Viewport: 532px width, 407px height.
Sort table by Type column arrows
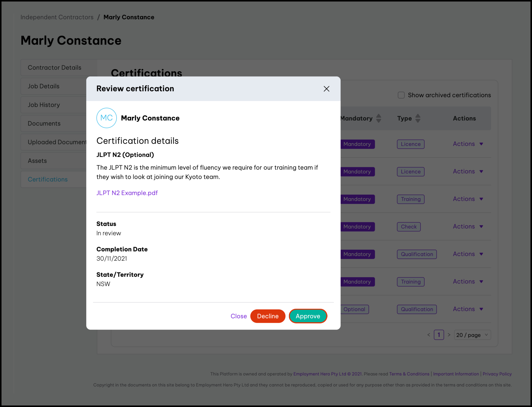[418, 118]
